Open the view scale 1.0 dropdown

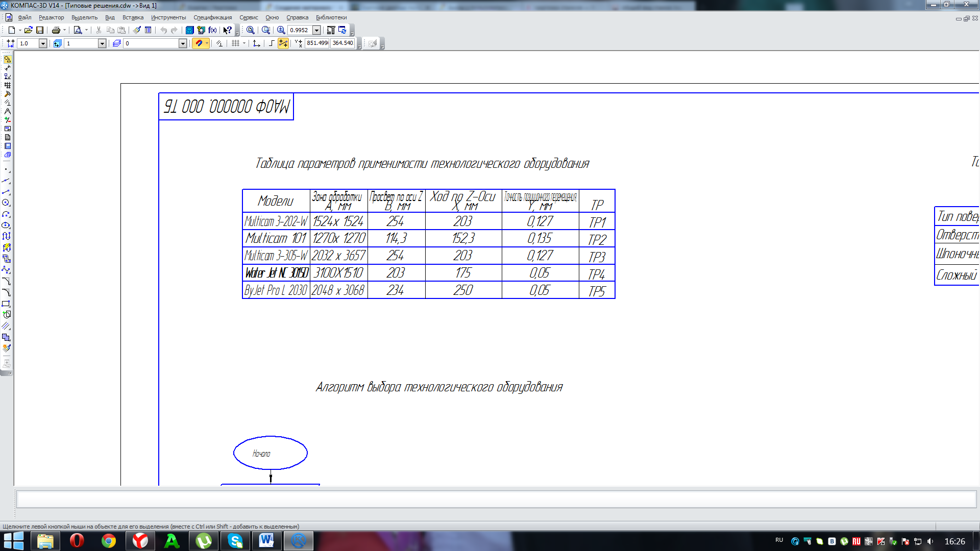(43, 43)
